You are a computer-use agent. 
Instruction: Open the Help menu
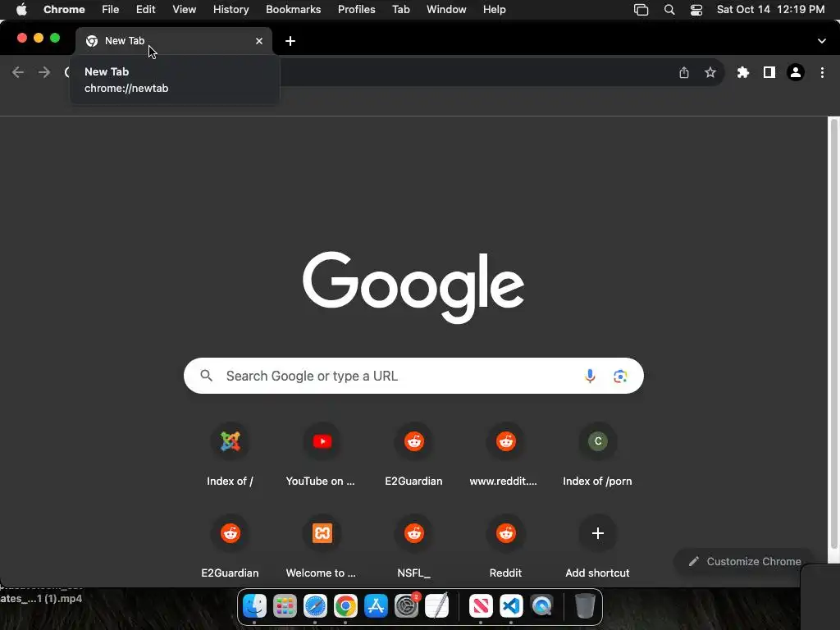494,10
